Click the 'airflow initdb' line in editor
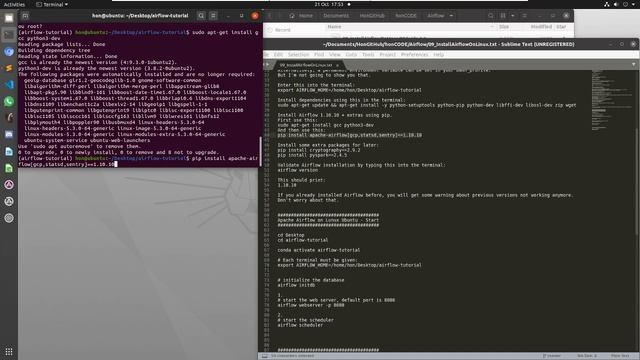Image resolution: width=640 pixels, height=360 pixels. pyautogui.click(x=296, y=285)
